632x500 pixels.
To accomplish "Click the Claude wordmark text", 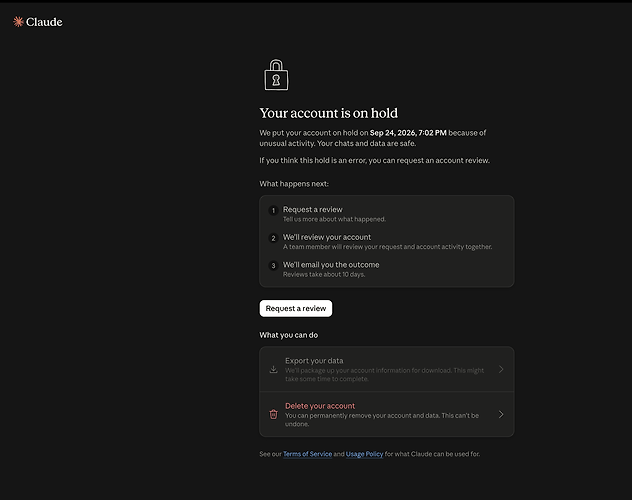I will click(44, 22).
